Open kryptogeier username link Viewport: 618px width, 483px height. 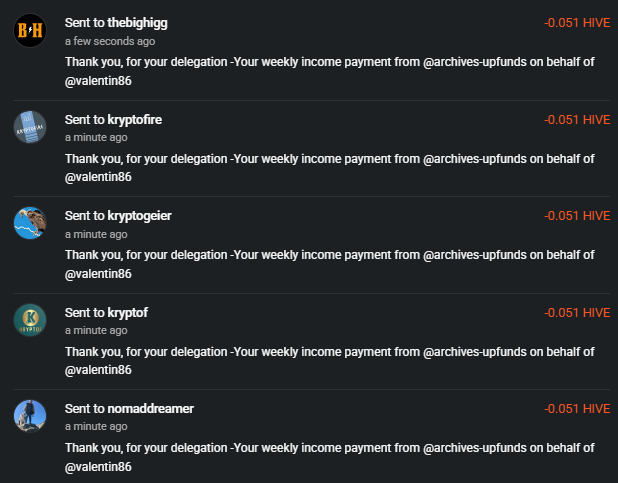pos(140,216)
